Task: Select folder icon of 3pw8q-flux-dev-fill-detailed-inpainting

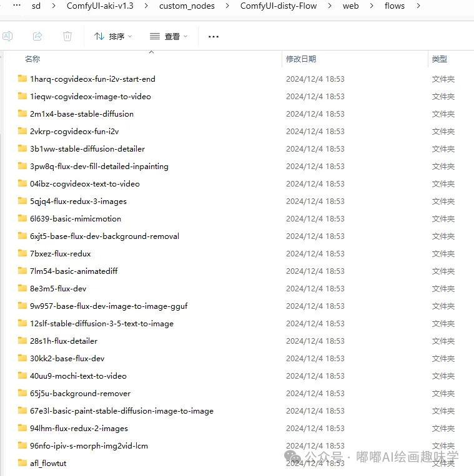Action: (22, 166)
